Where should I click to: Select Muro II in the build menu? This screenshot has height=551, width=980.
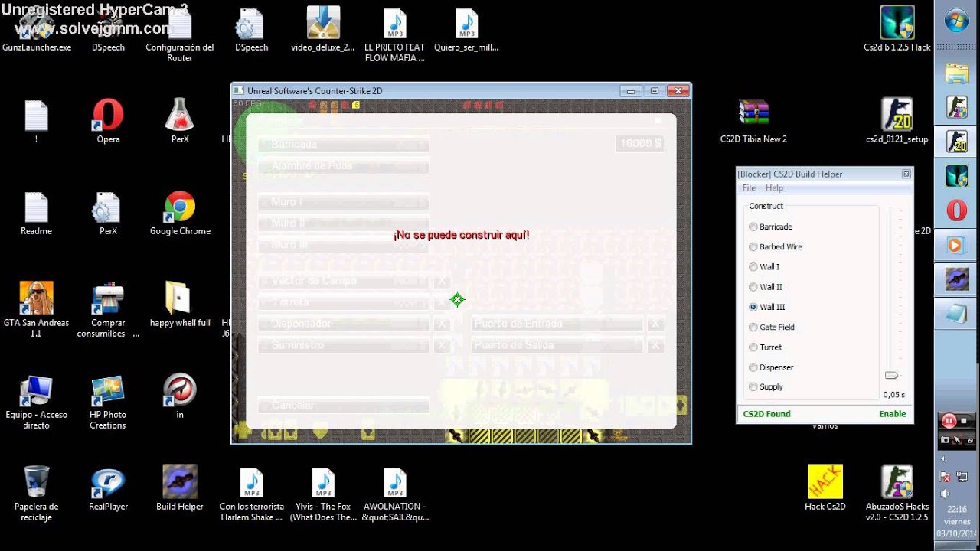click(x=343, y=223)
